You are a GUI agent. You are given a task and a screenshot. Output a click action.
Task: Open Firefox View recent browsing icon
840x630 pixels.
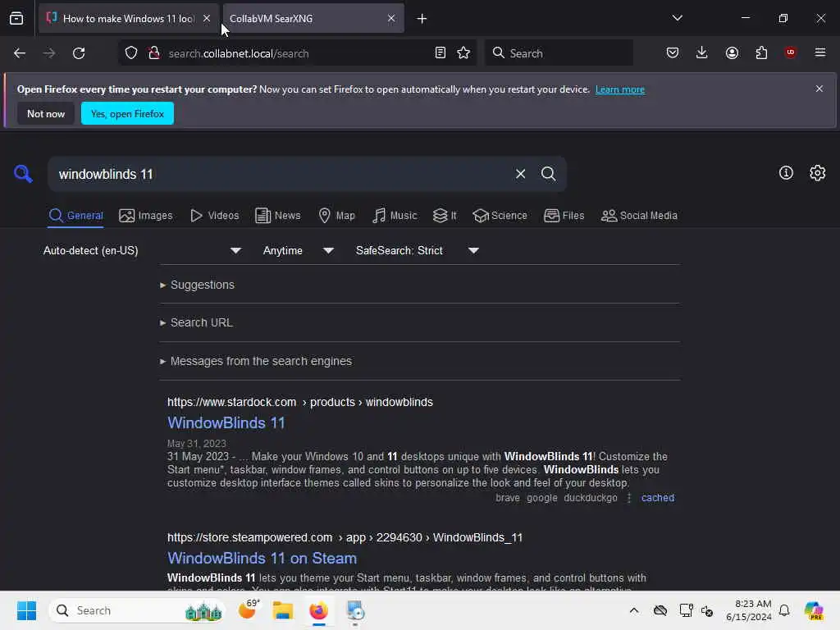[x=16, y=19]
